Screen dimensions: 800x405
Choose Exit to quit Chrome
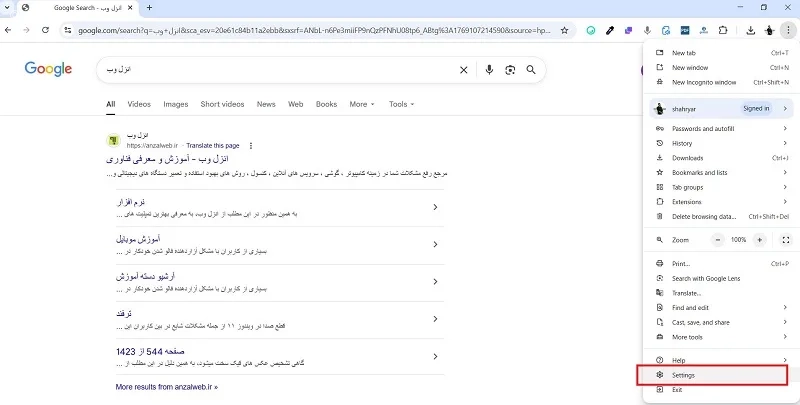(721, 390)
